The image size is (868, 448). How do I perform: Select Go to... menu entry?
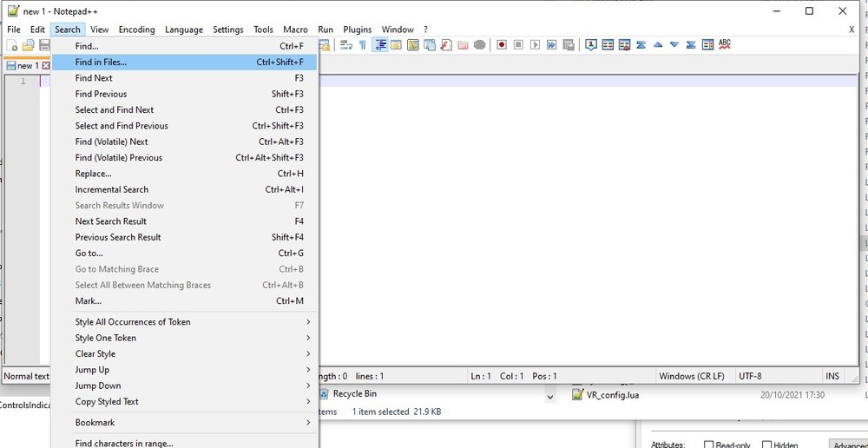tap(184, 253)
